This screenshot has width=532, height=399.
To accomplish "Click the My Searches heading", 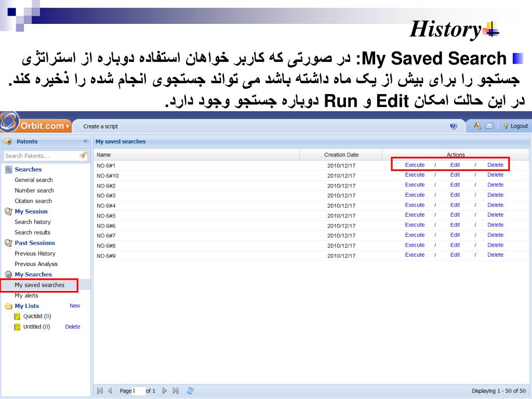I will pyautogui.click(x=33, y=274).
